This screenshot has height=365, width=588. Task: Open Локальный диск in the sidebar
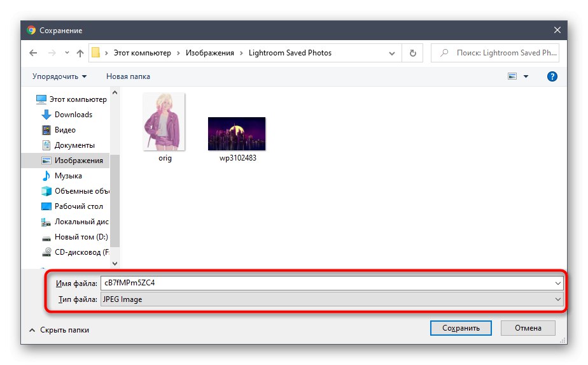click(x=75, y=222)
